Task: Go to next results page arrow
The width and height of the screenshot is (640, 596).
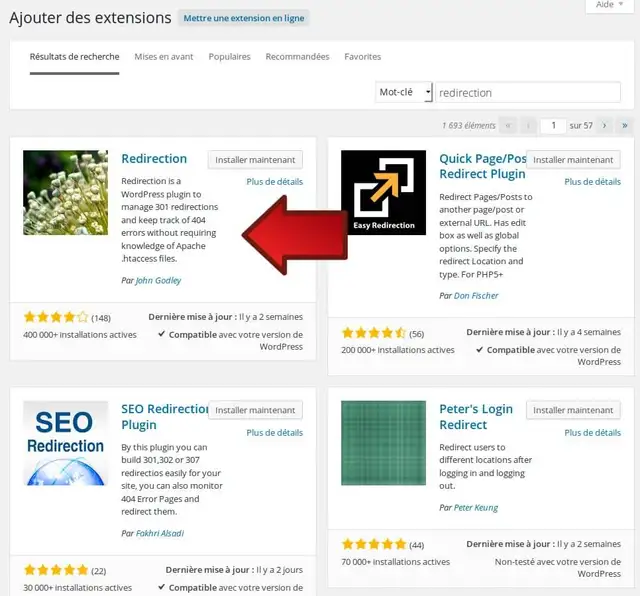Action: [x=604, y=125]
